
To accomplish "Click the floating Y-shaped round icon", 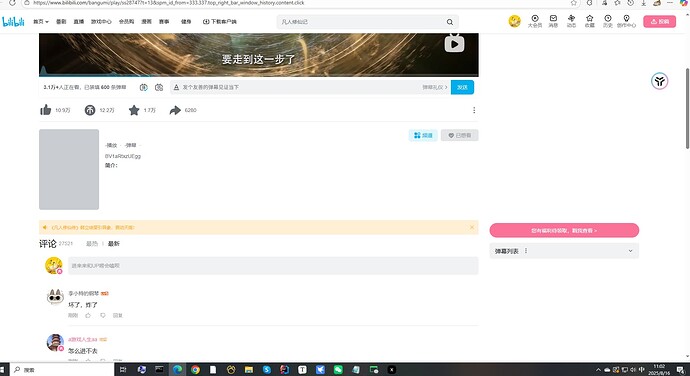I will coord(659,81).
